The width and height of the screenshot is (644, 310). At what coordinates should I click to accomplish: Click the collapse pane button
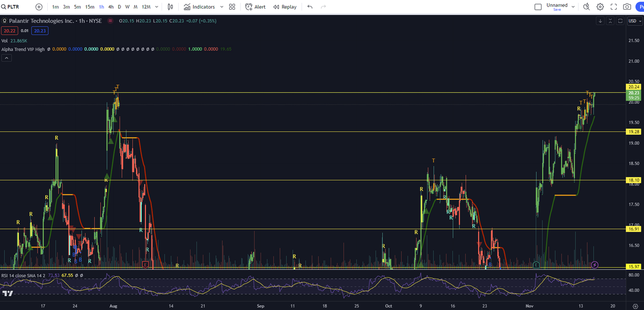610,21
